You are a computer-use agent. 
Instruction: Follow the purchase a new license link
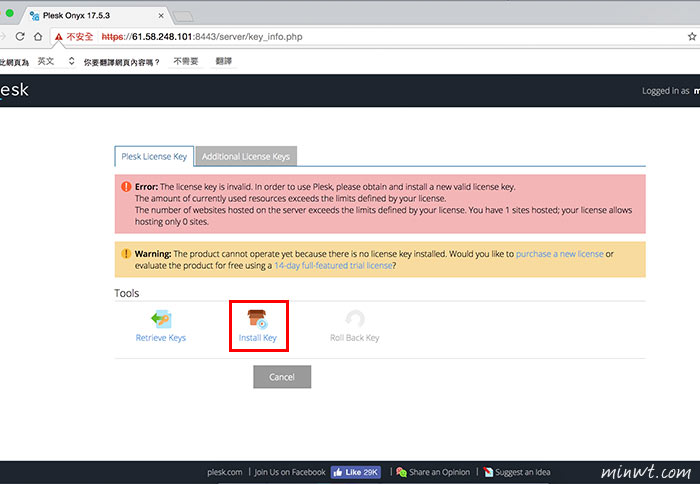559,254
